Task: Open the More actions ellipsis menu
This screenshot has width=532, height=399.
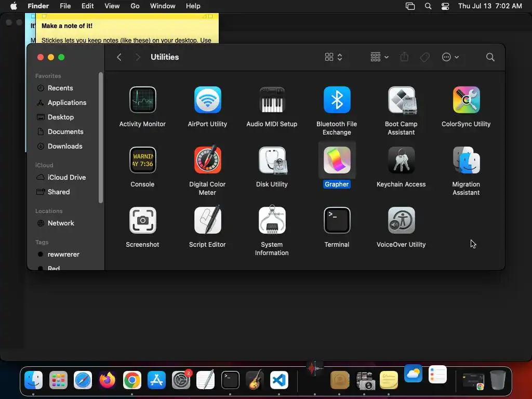Action: pyautogui.click(x=450, y=57)
